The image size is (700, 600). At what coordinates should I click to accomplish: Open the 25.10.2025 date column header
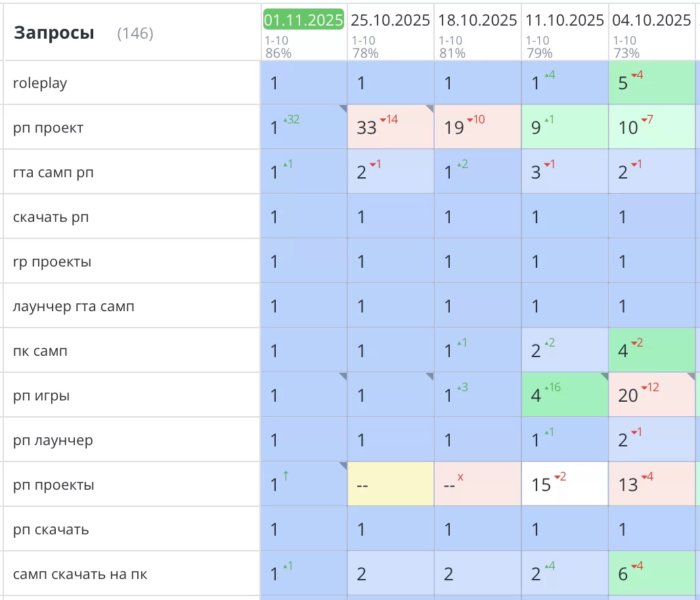click(x=390, y=20)
